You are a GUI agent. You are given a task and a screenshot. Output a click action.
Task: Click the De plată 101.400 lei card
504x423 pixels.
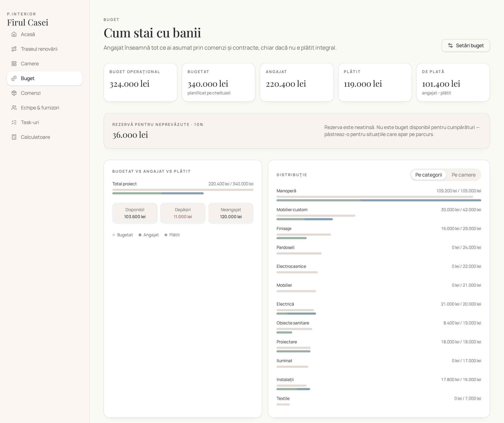point(453,82)
